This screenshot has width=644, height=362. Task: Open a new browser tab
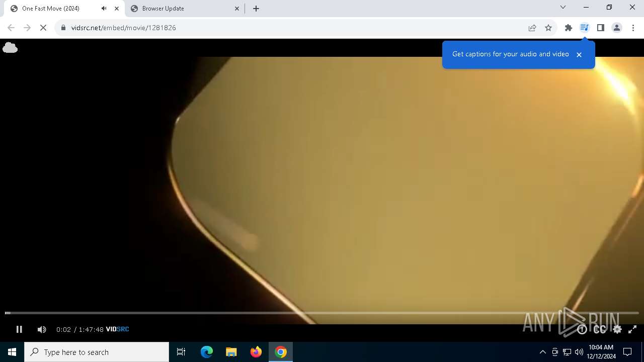coord(256,9)
